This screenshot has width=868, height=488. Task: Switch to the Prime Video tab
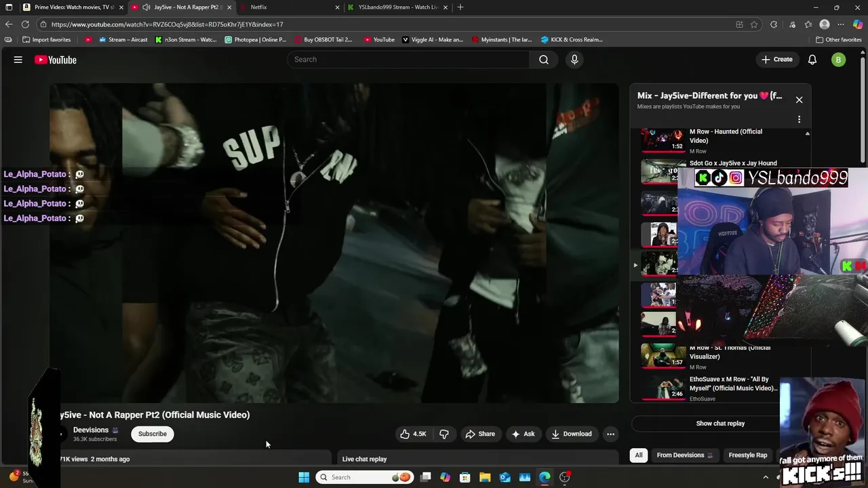pos(73,7)
